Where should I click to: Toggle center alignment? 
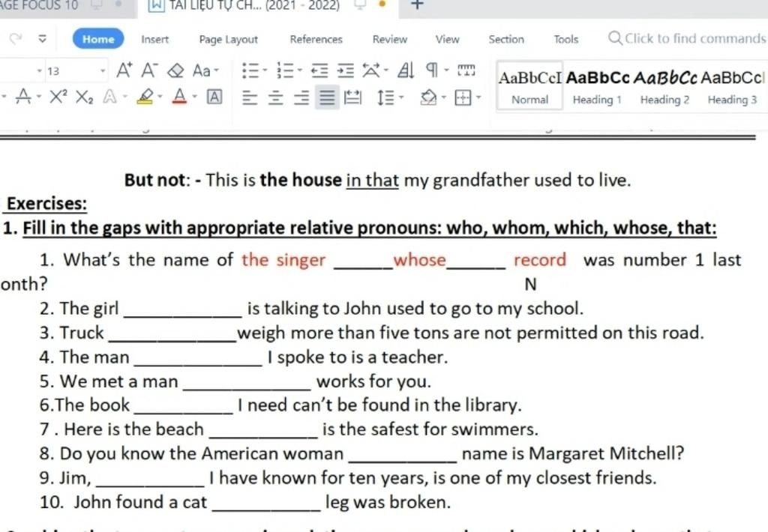(276, 97)
